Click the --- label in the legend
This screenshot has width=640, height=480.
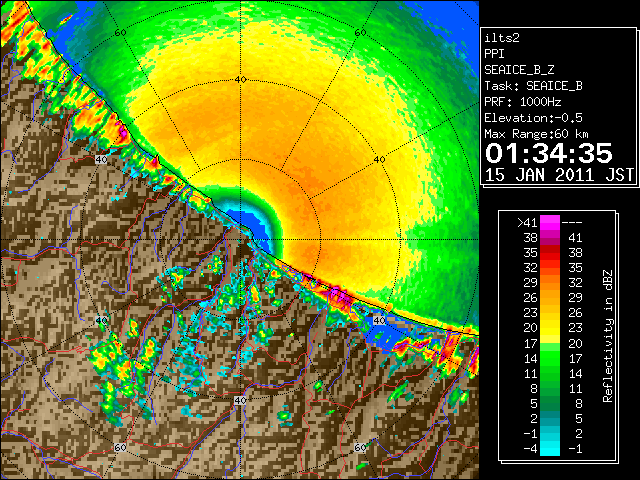coord(572,223)
